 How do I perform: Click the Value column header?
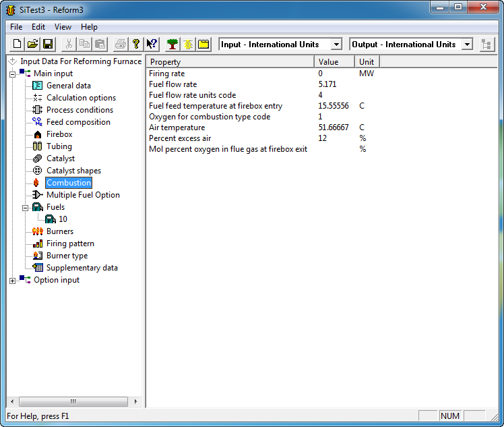pyautogui.click(x=335, y=62)
